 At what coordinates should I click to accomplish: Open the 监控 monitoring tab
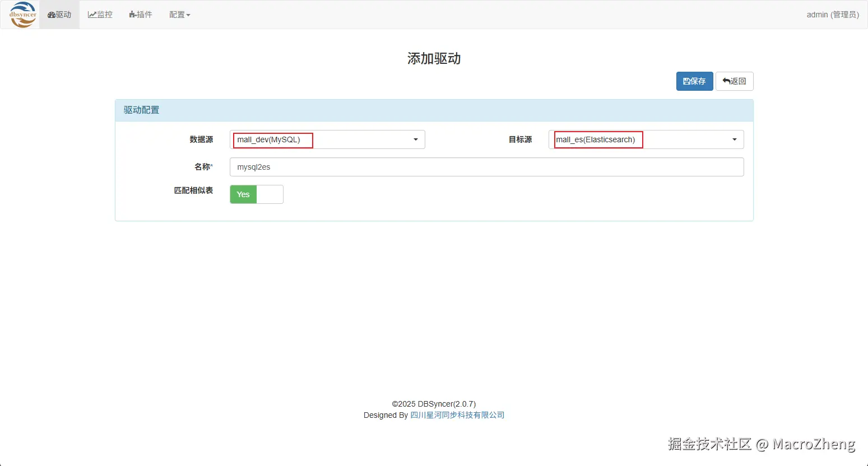100,15
